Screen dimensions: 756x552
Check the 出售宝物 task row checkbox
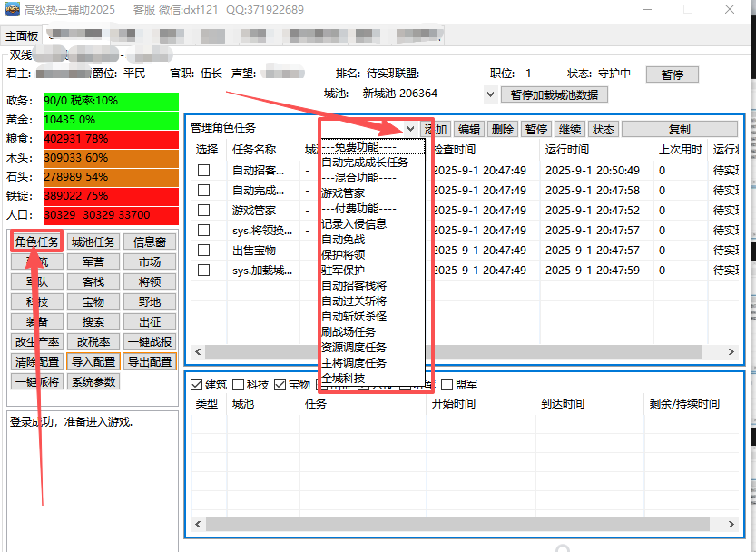pyautogui.click(x=204, y=250)
